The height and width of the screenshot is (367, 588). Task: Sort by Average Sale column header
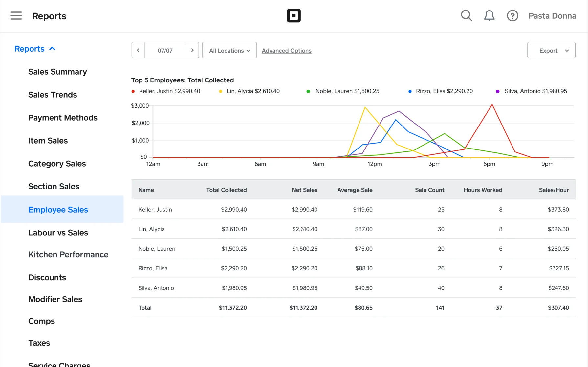point(355,190)
